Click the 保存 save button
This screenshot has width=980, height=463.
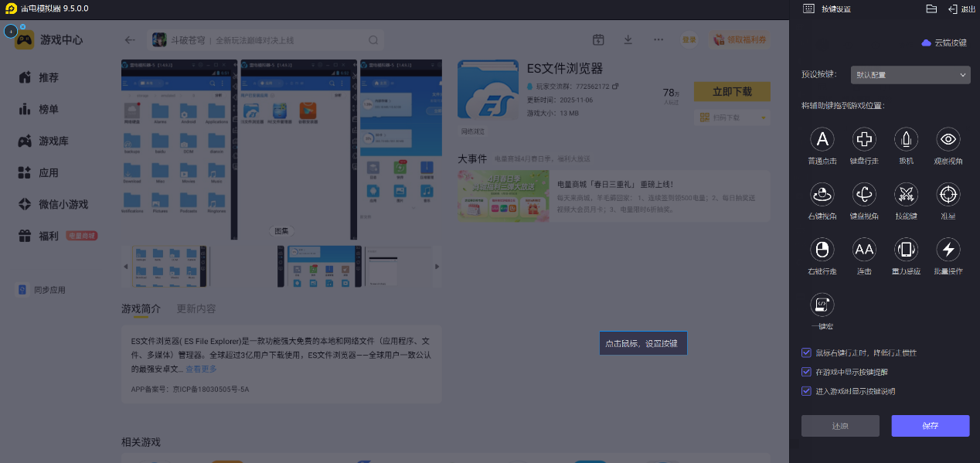(x=931, y=426)
